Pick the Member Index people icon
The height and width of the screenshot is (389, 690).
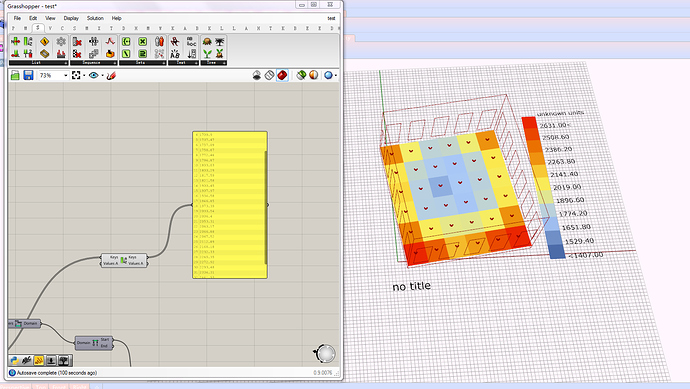(x=159, y=41)
